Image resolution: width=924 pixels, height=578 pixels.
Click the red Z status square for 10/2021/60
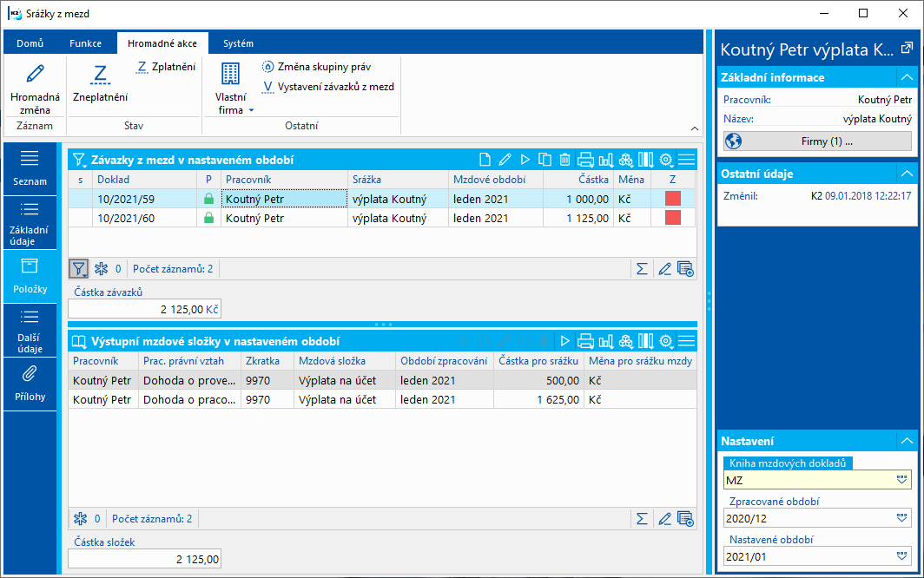pyautogui.click(x=673, y=218)
